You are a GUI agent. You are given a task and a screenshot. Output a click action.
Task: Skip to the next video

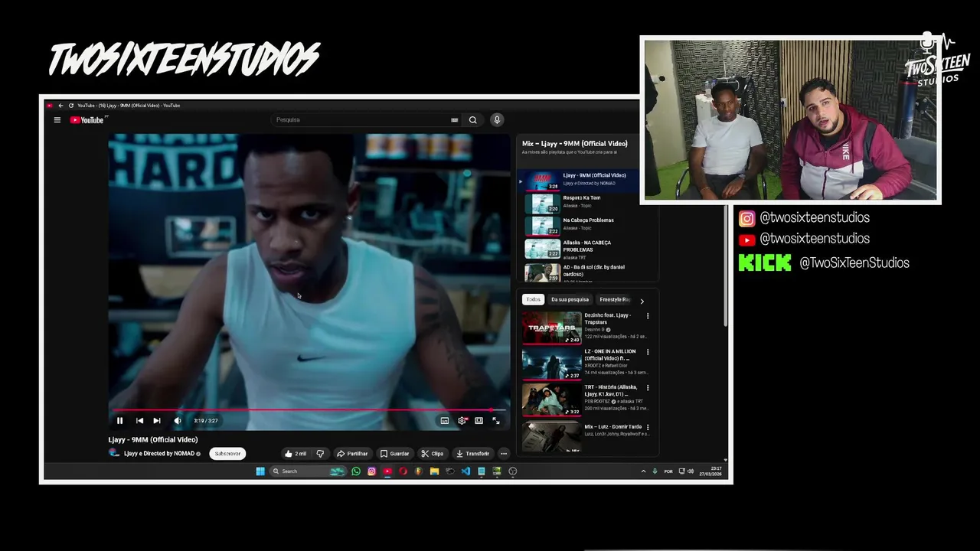[156, 420]
